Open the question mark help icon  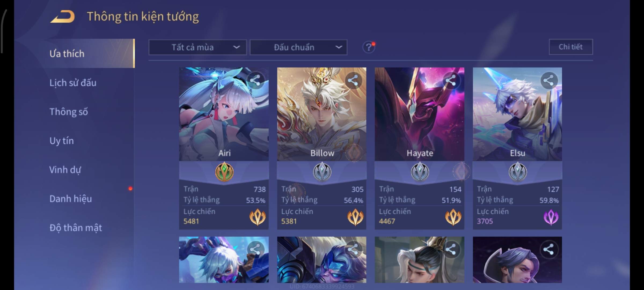[x=369, y=47]
